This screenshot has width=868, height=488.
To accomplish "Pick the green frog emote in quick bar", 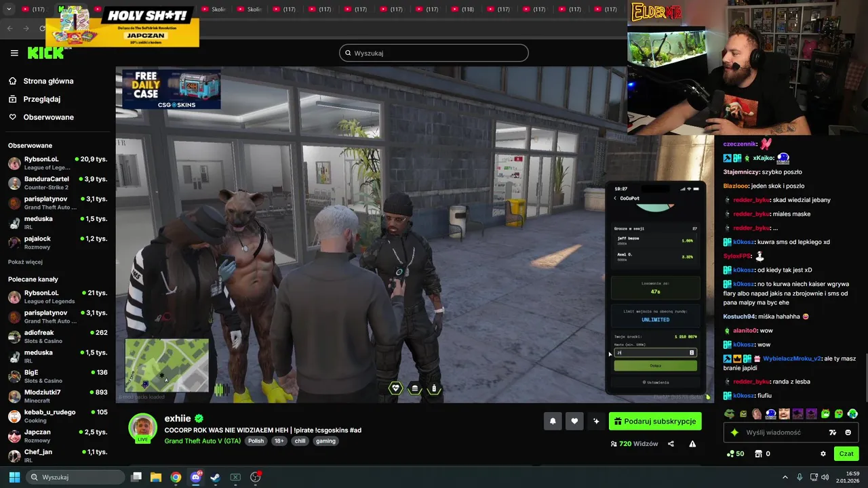I will tap(730, 413).
